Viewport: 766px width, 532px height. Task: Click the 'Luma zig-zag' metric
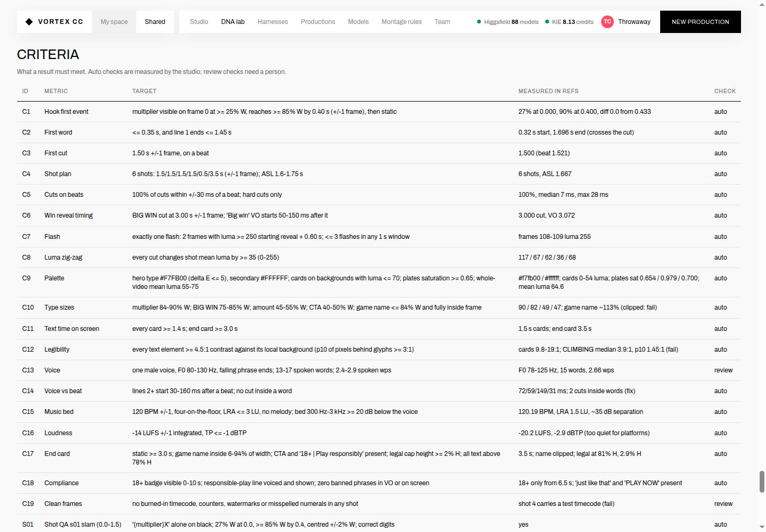click(x=63, y=257)
